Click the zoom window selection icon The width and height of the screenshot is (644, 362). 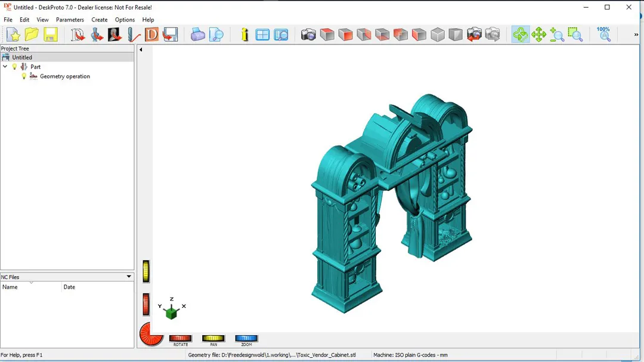pos(575,35)
